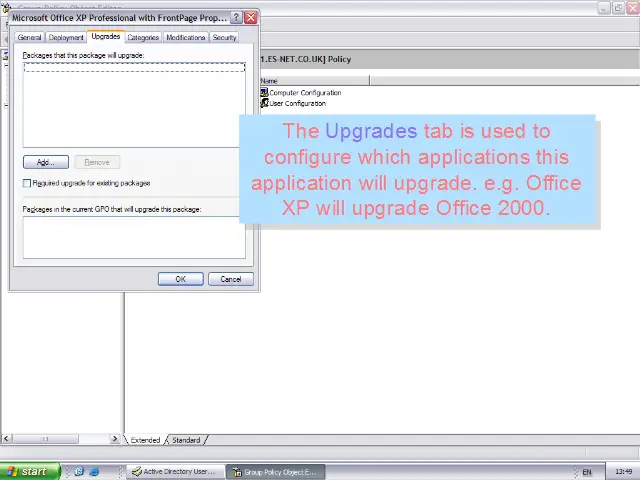Screen dimensions: 640x480
Task: Confirm the dialog with OK
Action: click(180, 279)
